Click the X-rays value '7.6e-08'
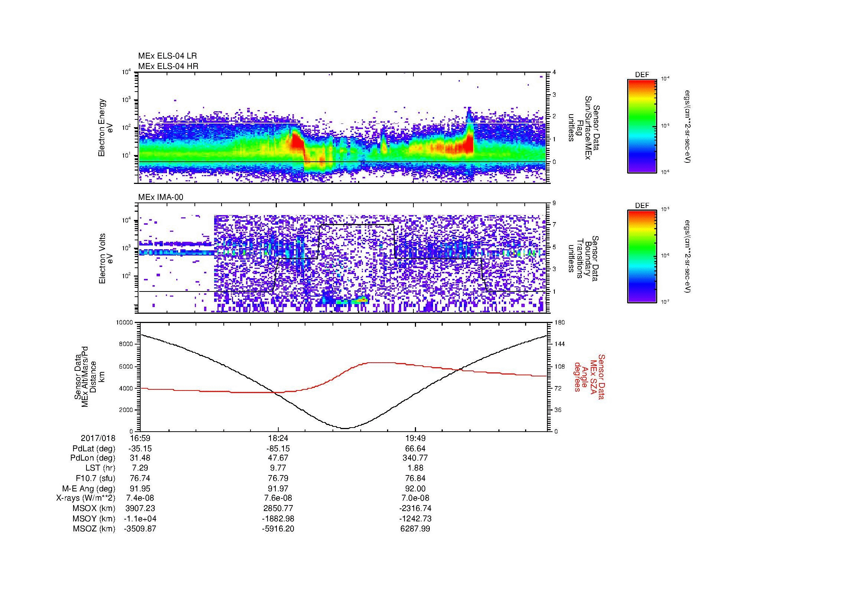Image resolution: width=868 pixels, height=613 pixels. pyautogui.click(x=278, y=498)
